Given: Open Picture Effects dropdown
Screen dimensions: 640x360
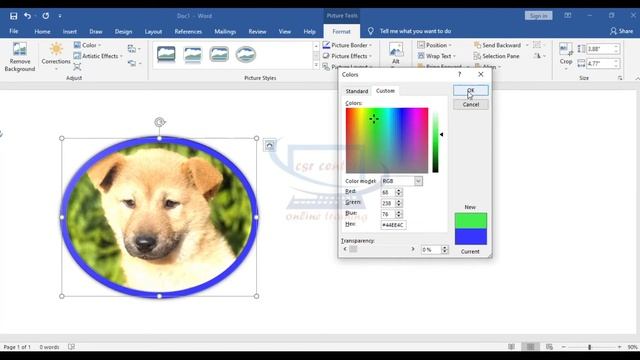Looking at the screenshot, I should click(x=347, y=56).
